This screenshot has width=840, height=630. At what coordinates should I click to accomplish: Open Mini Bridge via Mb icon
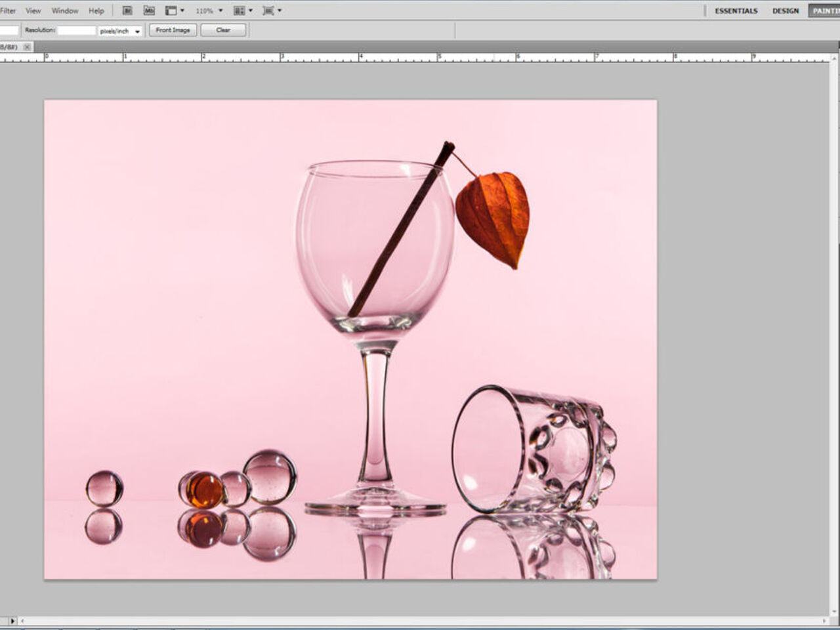149,10
